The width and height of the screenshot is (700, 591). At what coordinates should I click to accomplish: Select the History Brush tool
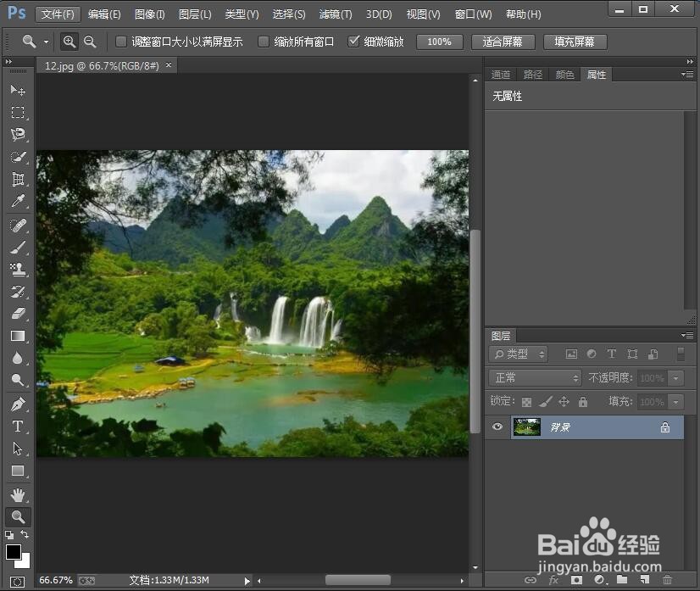pos(18,291)
